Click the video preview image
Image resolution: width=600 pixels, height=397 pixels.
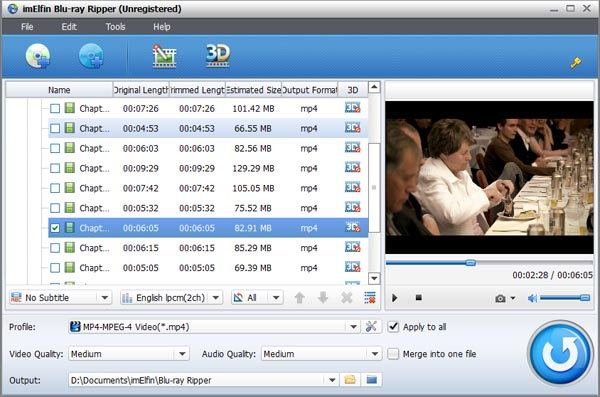coord(489,177)
